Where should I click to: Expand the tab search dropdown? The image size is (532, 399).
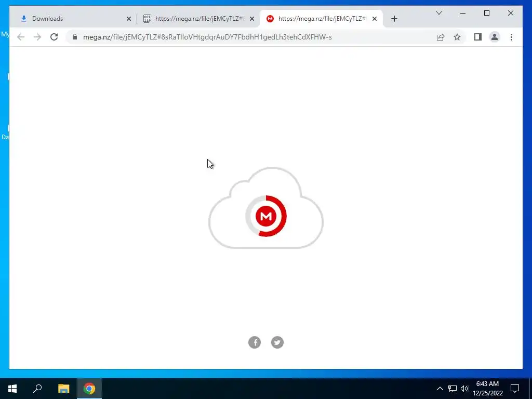click(x=438, y=13)
